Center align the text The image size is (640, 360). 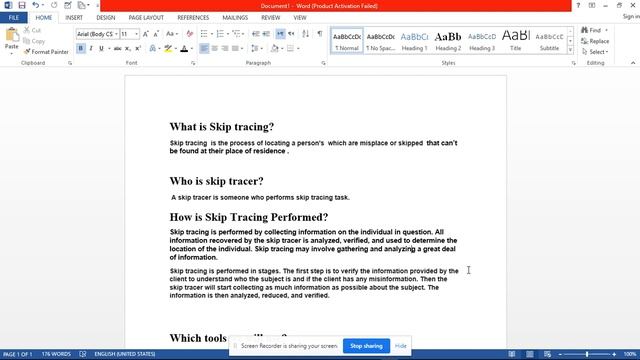(x=215, y=49)
